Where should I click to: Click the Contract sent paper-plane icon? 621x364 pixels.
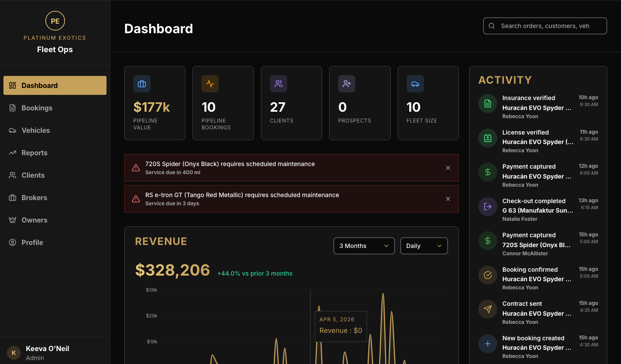point(488,309)
